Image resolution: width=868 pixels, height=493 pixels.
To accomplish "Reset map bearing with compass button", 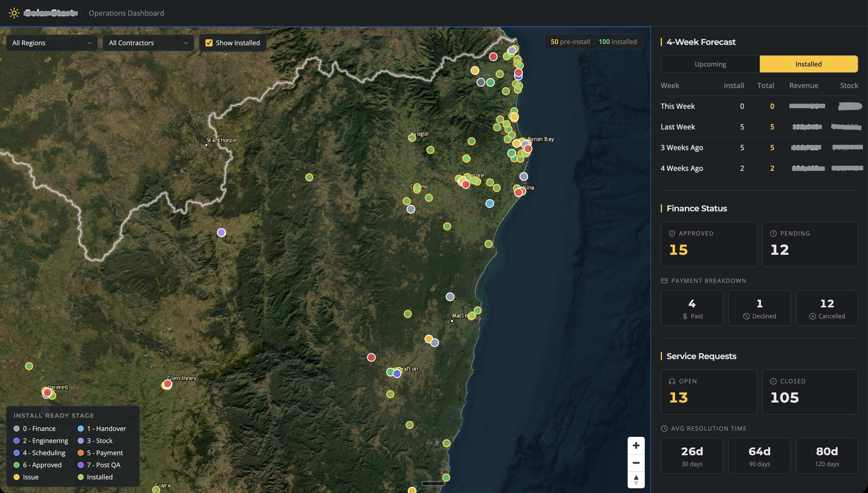I will click(636, 479).
